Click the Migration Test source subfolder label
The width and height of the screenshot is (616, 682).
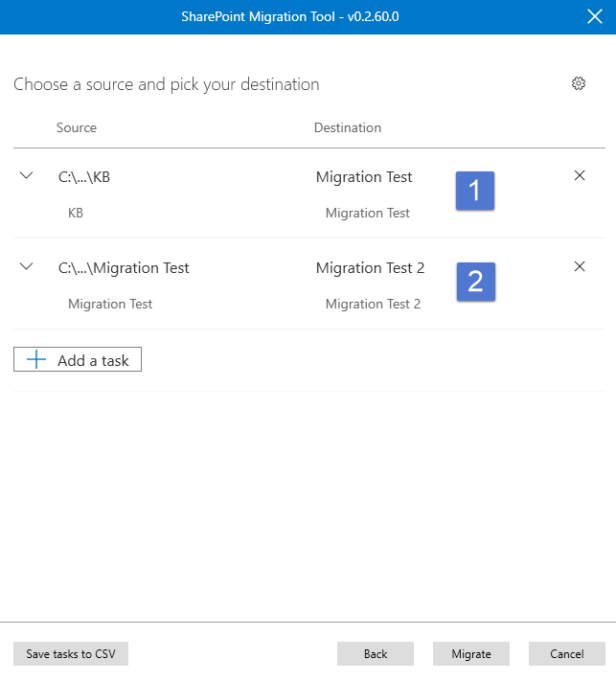point(110,304)
